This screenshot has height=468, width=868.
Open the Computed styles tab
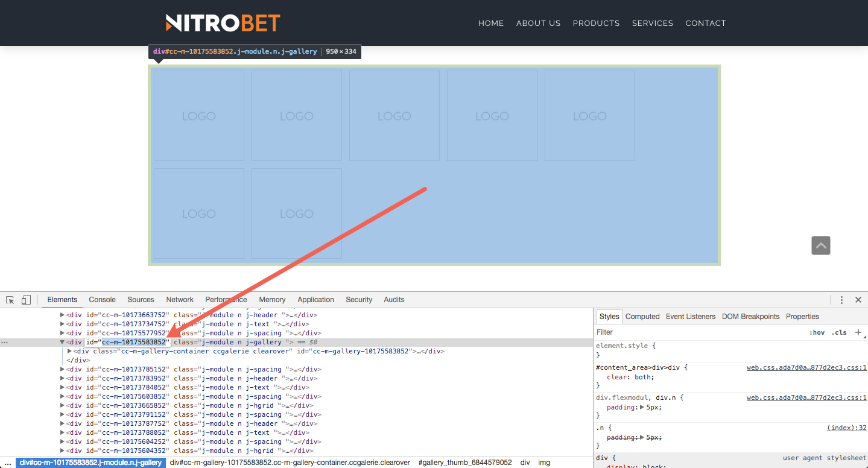(x=642, y=317)
